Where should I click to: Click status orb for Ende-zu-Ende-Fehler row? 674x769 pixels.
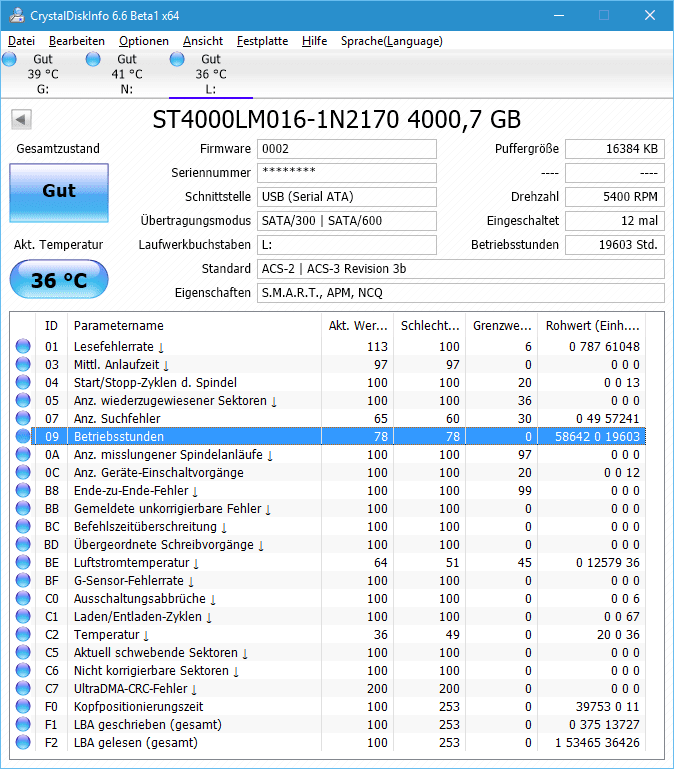23,490
